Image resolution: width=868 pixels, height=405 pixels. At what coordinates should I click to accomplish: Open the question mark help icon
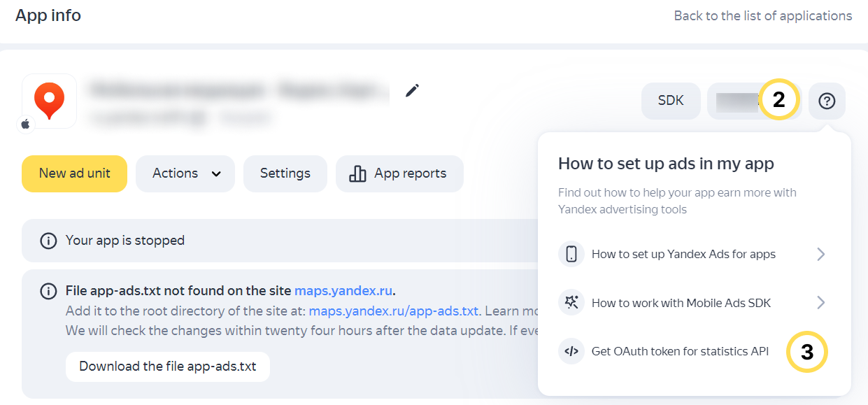(827, 101)
